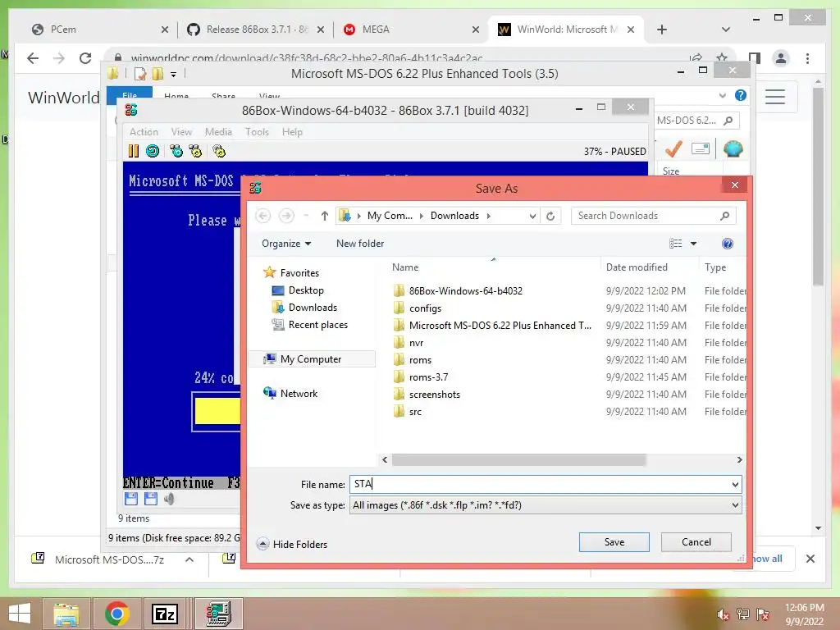The width and height of the screenshot is (840, 630).
Task: Open 86Box Action menu
Action: (144, 132)
